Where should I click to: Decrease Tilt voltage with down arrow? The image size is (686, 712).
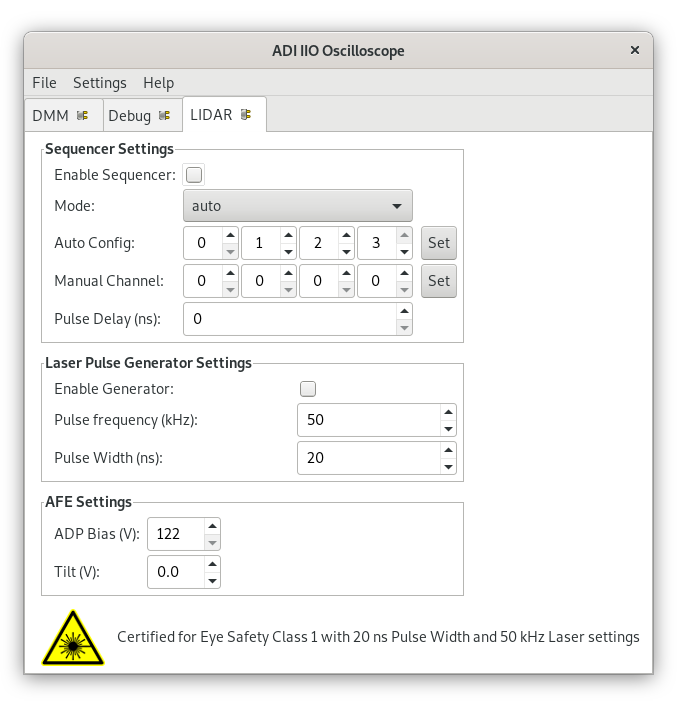tap(212, 581)
